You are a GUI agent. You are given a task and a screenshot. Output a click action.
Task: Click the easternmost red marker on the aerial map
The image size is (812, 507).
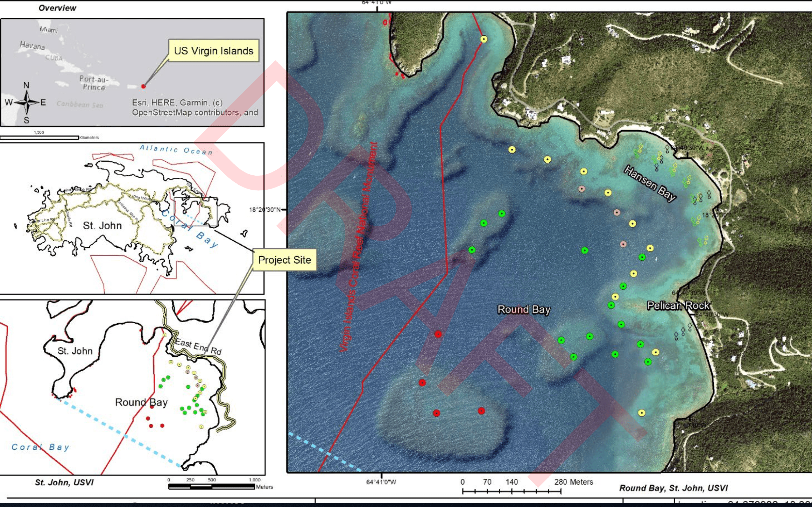click(481, 411)
